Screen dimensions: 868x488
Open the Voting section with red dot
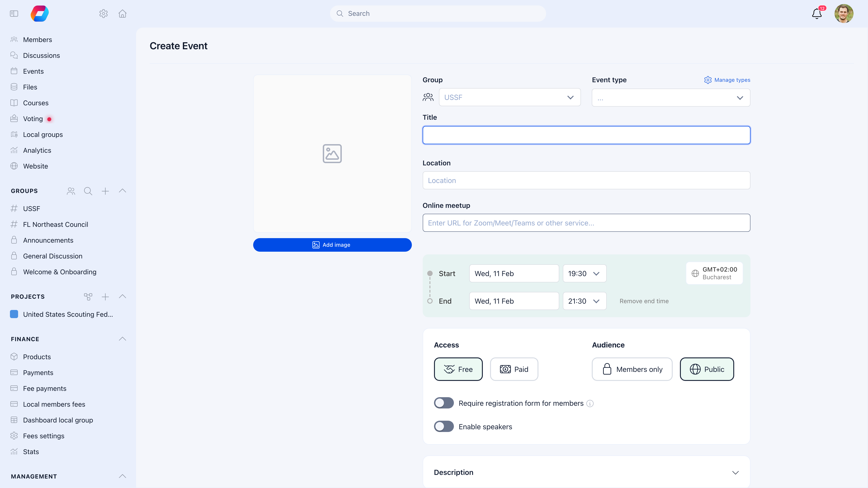(x=33, y=119)
